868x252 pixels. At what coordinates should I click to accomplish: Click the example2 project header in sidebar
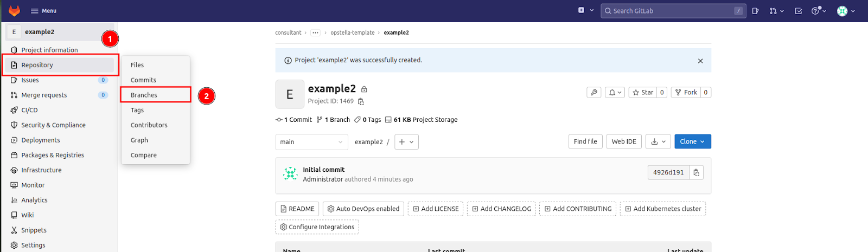click(x=60, y=32)
